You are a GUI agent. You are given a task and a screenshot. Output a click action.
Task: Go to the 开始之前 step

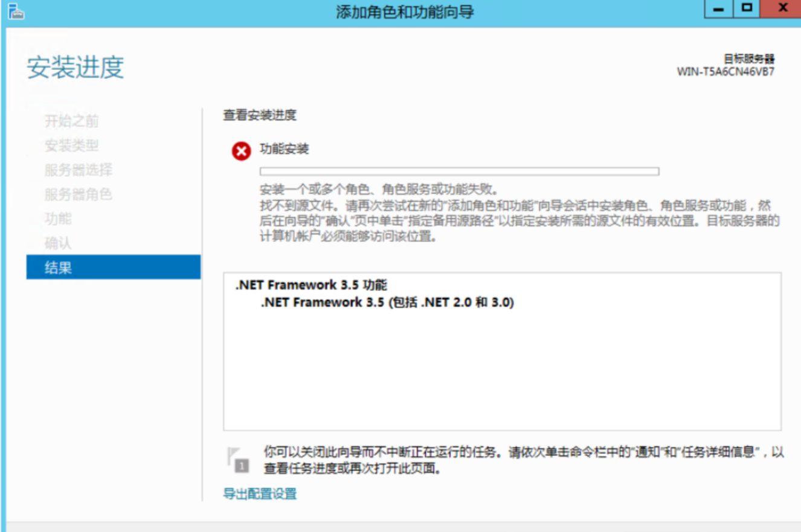(71, 121)
